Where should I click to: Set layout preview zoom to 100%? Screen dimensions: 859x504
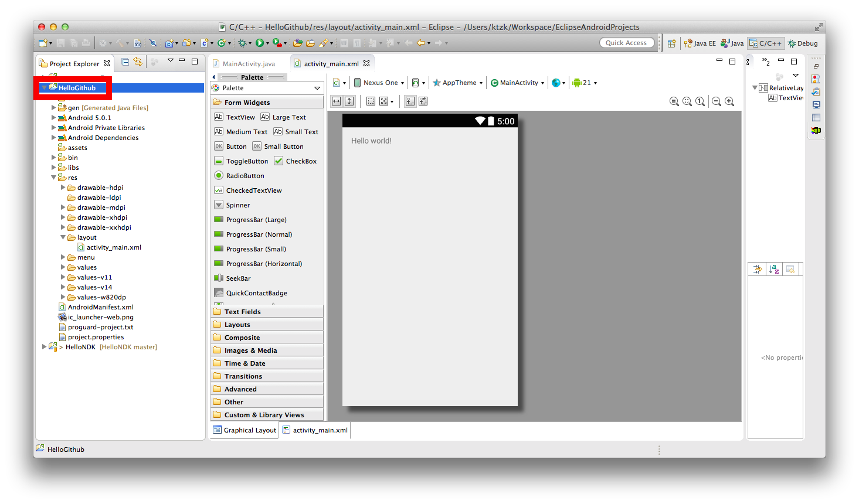[x=700, y=101]
